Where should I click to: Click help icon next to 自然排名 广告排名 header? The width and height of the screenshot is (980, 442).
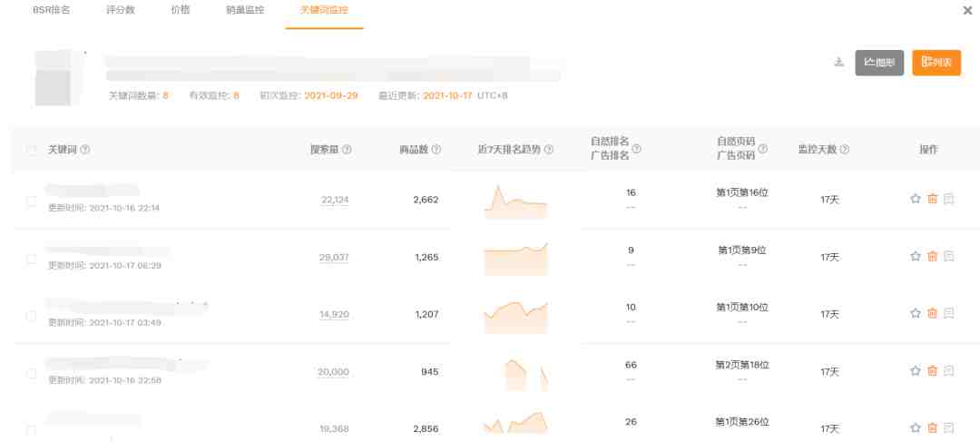coord(636,150)
